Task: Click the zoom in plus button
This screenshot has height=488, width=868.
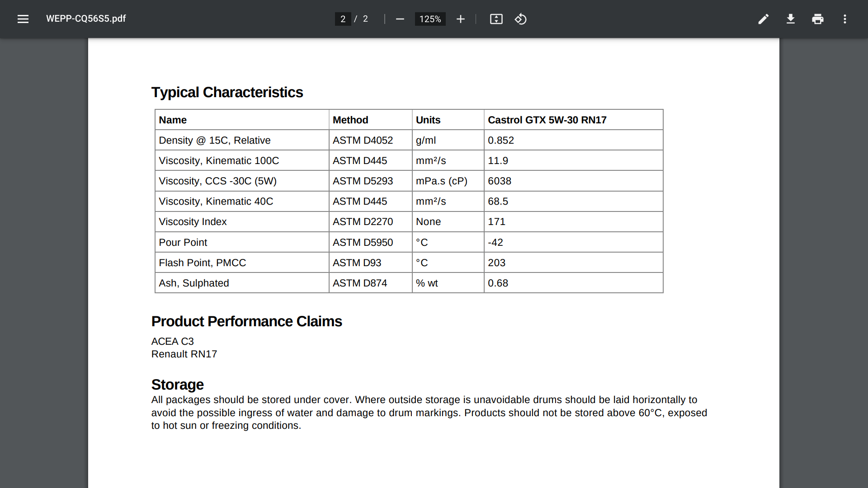Action: coord(460,19)
